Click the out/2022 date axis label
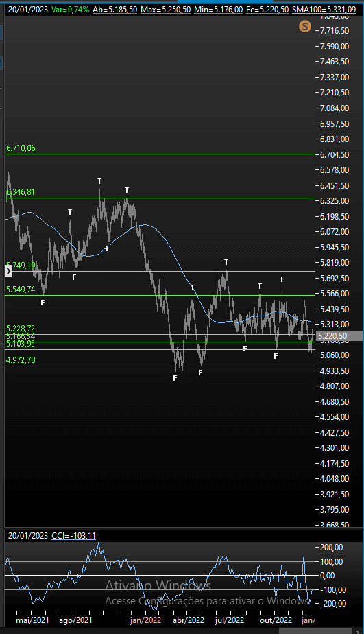The height and width of the screenshot is (634, 364). pos(276,620)
